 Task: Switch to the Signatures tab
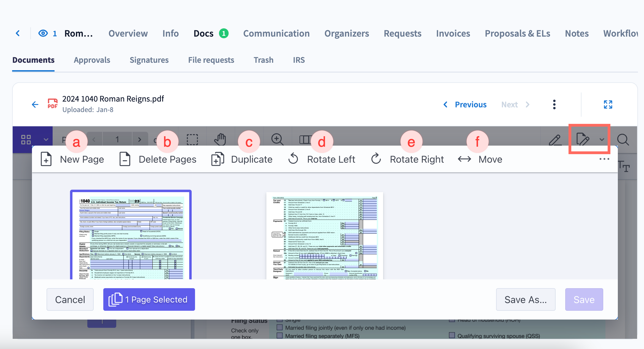[x=149, y=60]
